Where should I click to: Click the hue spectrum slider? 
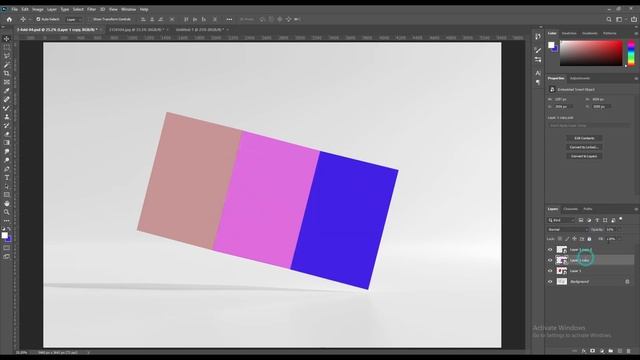pyautogui.click(x=631, y=53)
